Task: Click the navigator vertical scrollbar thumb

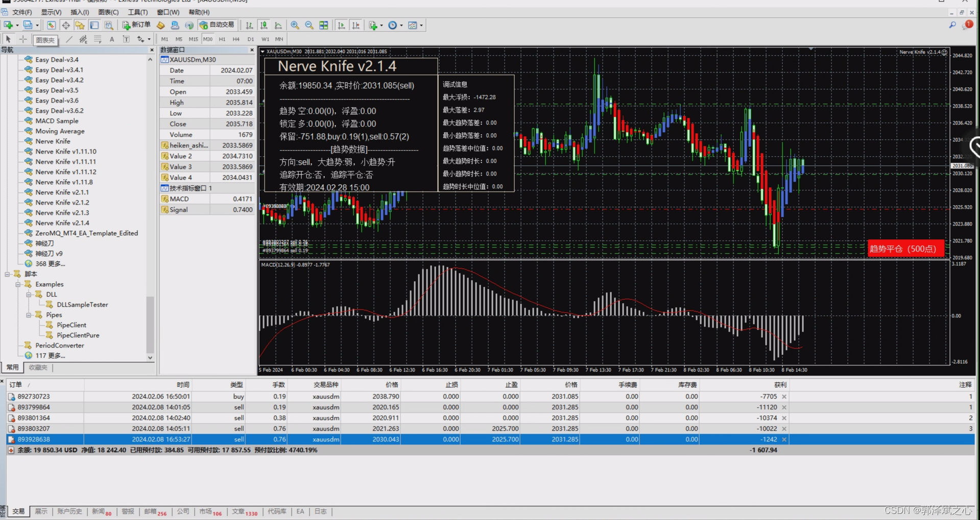Action: (x=150, y=324)
